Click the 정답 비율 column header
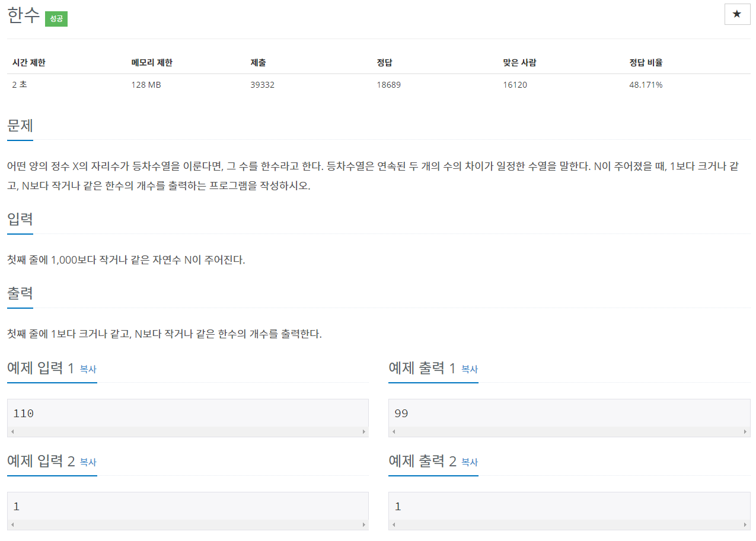This screenshot has width=756, height=541. click(646, 63)
